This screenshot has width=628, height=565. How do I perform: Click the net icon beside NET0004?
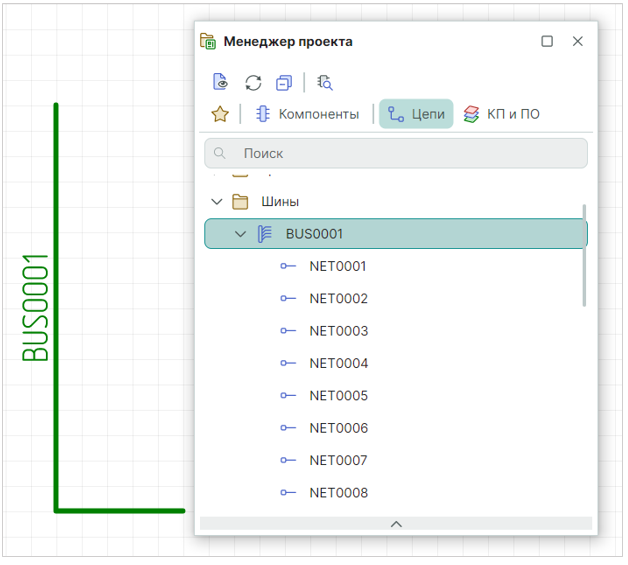pyautogui.click(x=288, y=363)
